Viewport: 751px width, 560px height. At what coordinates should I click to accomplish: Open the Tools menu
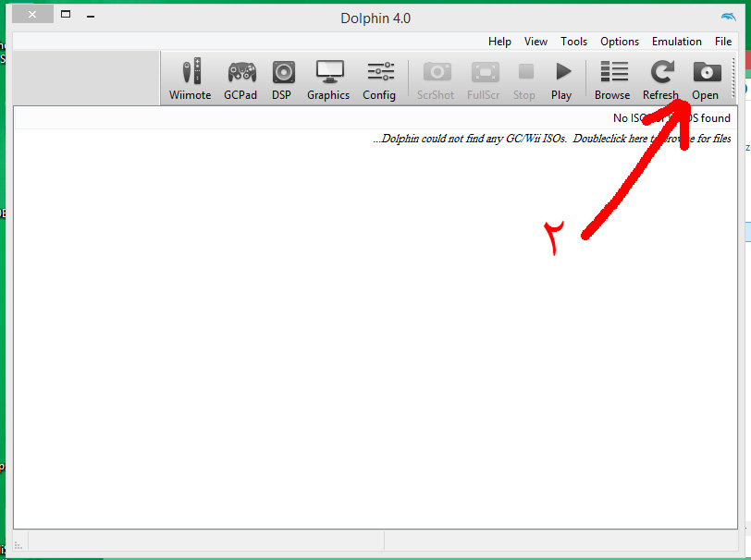point(574,42)
